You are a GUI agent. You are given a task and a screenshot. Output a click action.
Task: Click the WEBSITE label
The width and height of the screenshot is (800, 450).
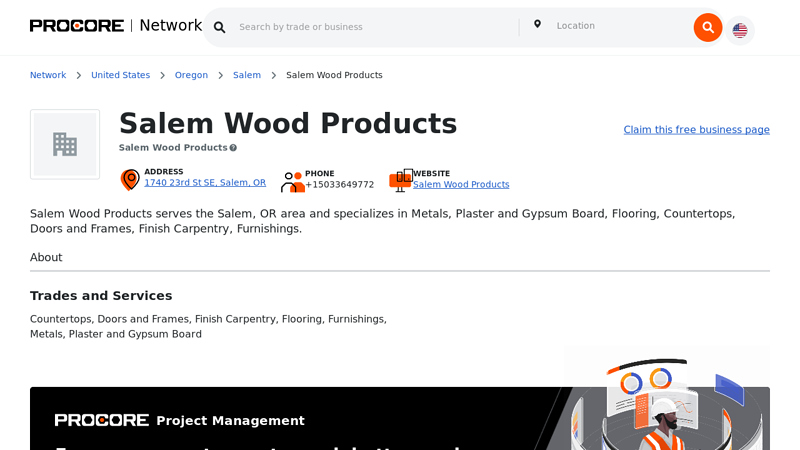[432, 173]
